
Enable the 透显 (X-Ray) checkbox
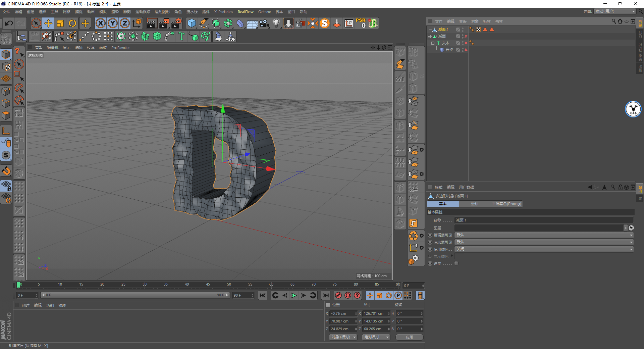[456, 263]
